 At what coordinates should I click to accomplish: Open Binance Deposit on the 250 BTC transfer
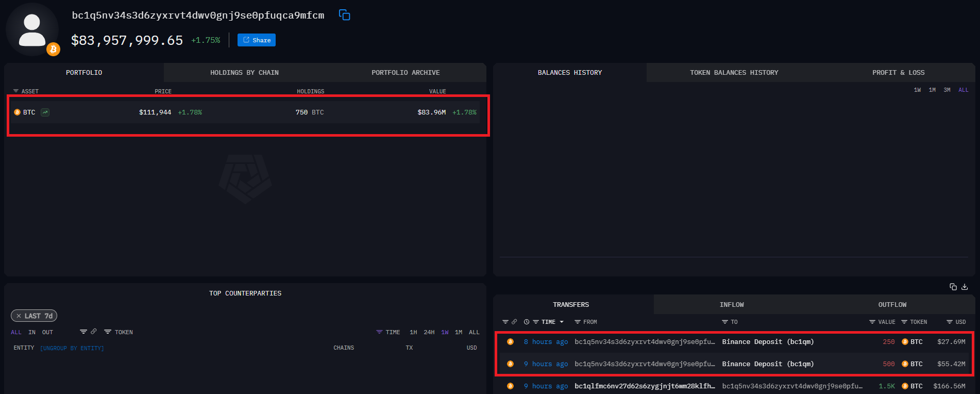[x=768, y=342]
